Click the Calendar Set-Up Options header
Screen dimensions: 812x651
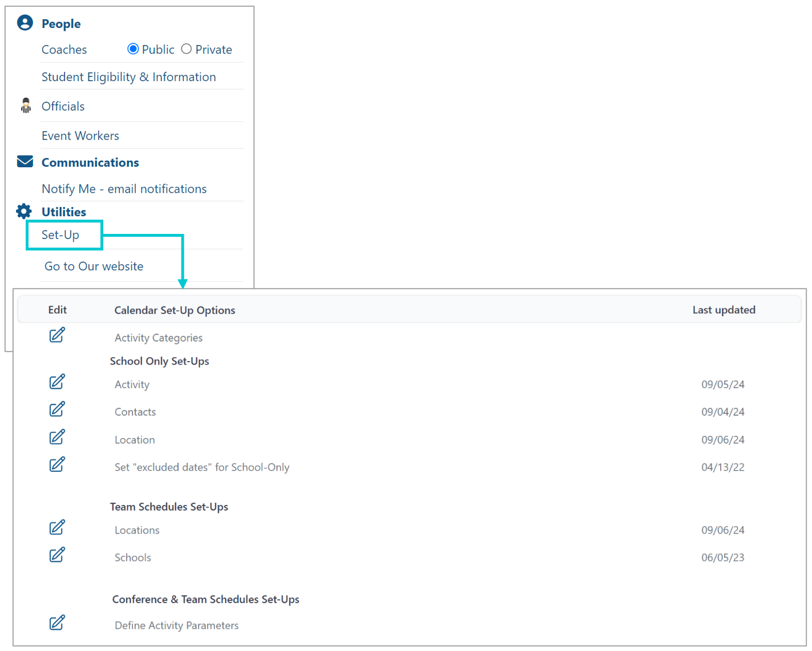(x=175, y=310)
